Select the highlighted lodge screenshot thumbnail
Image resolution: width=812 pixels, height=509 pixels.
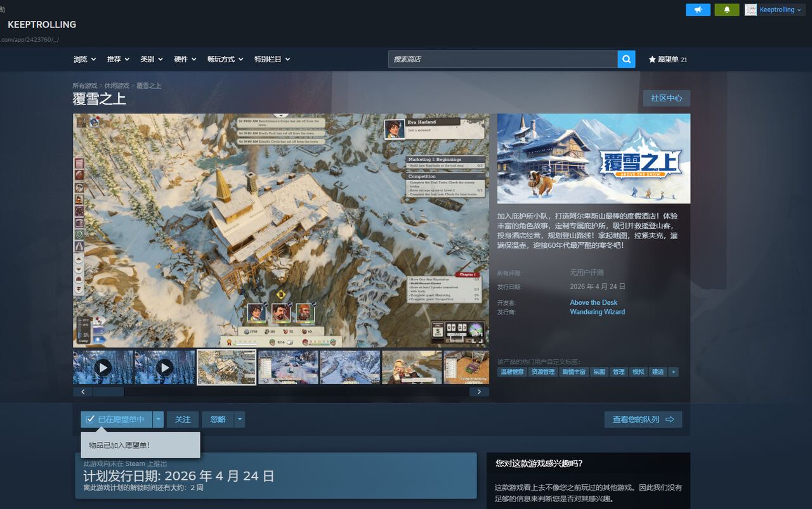click(x=226, y=367)
